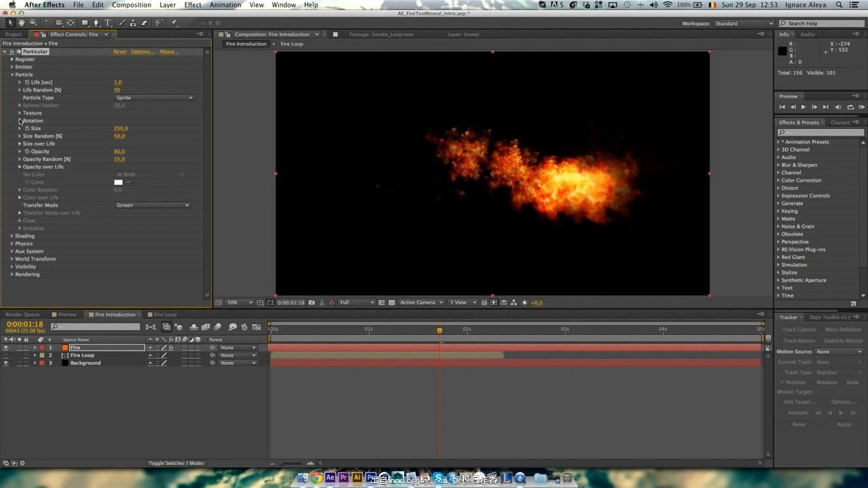Switch to the Render Queue tab
Screen dimensions: 868x488
(x=22, y=314)
